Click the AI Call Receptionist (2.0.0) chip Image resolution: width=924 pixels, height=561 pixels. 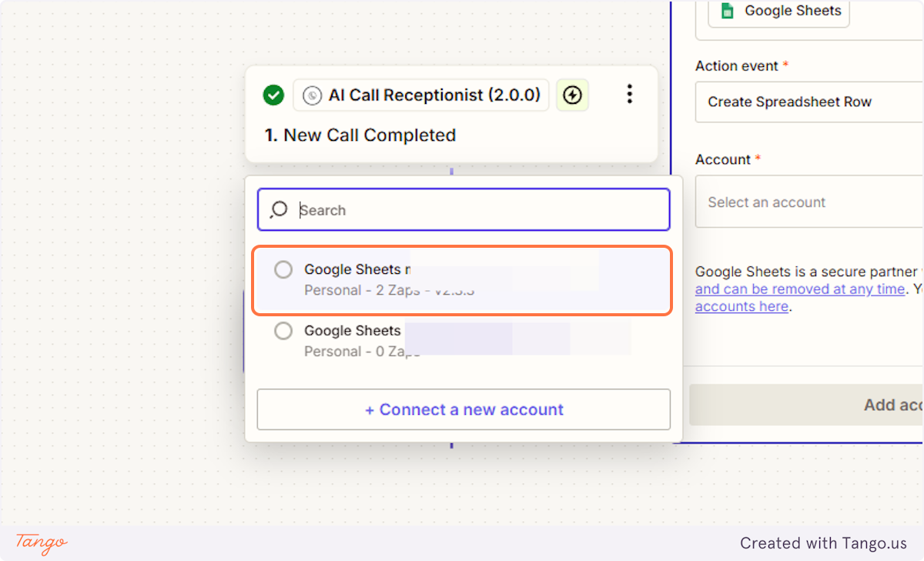tap(421, 95)
